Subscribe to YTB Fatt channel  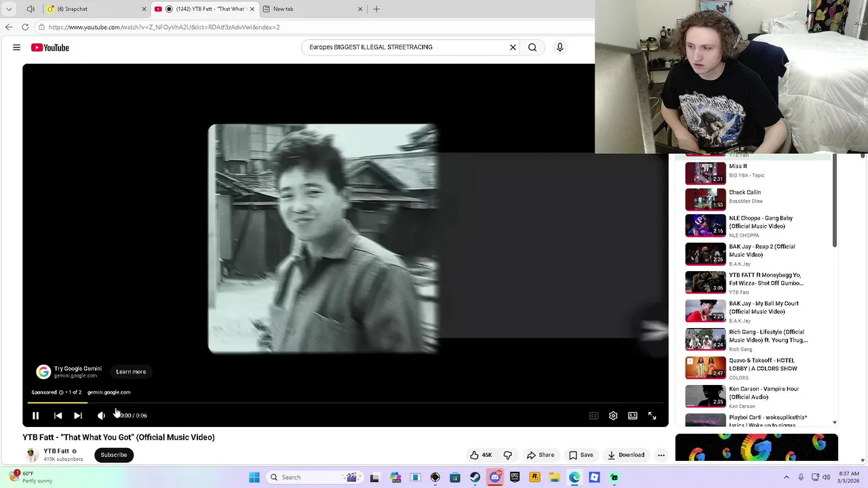point(114,455)
